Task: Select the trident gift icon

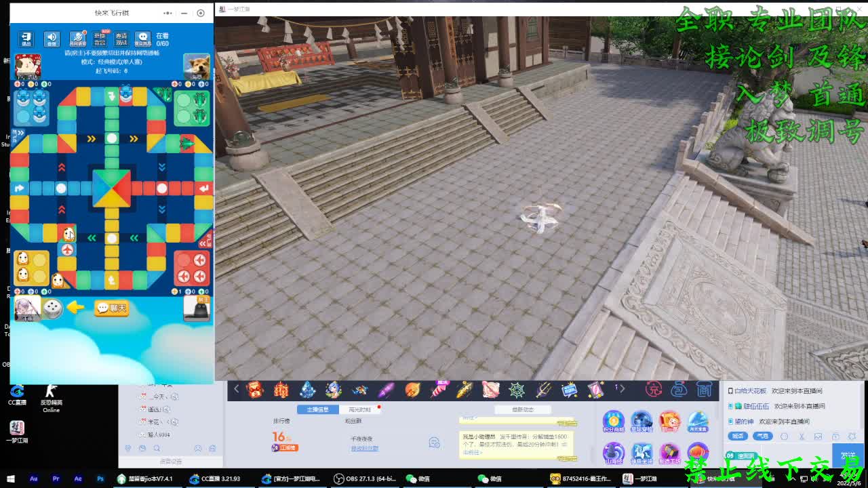Action: click(543, 390)
